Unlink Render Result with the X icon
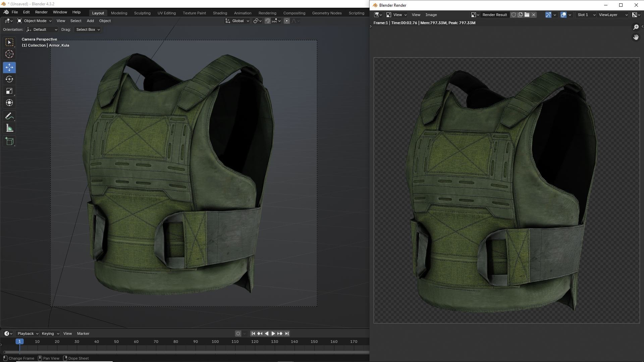 tap(534, 15)
